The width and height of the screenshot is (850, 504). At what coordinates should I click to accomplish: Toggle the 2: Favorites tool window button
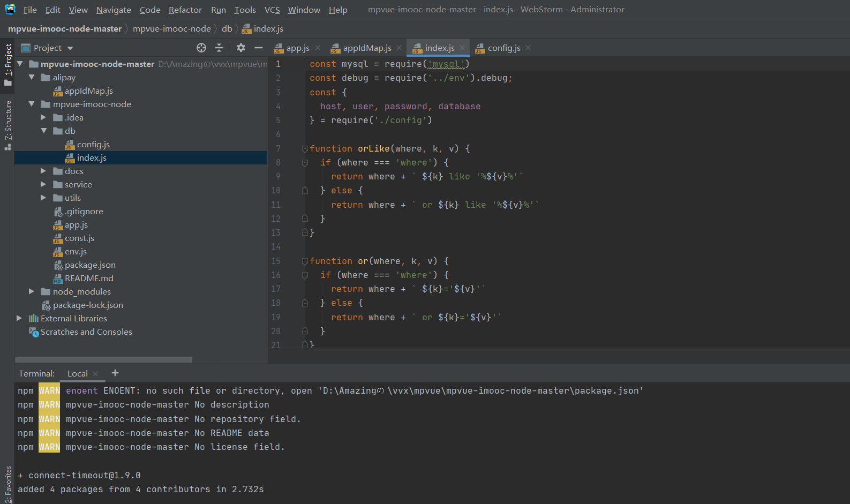[x=7, y=484]
